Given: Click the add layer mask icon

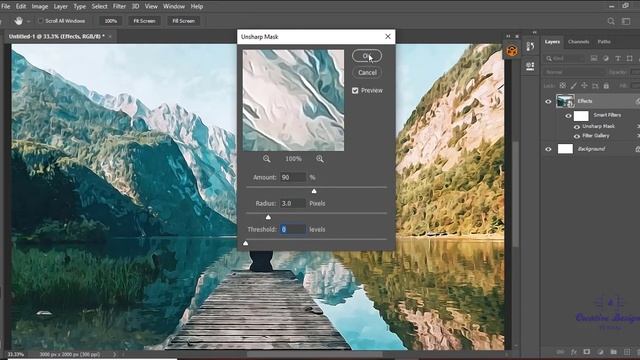Looking at the screenshot, I should 587,351.
